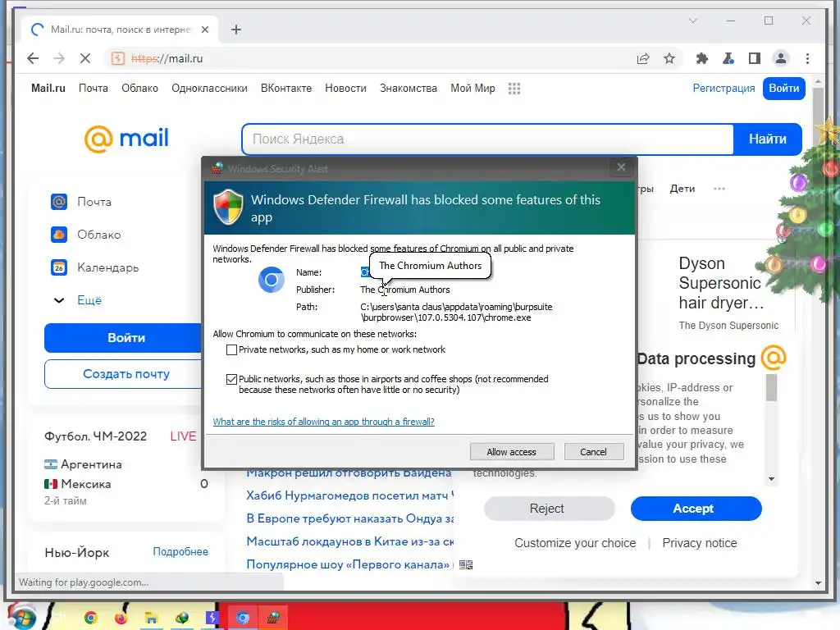Image resolution: width=840 pixels, height=630 pixels.
Task: Close the Mail.ru browser tab
Action: (204, 30)
